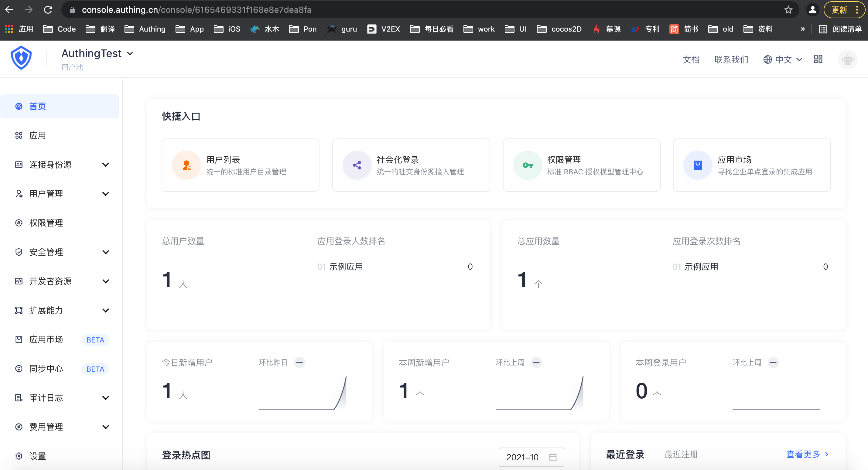Image resolution: width=868 pixels, height=470 pixels.
Task: Click the 应用市场 bag icon in sidebar
Action: tap(19, 340)
